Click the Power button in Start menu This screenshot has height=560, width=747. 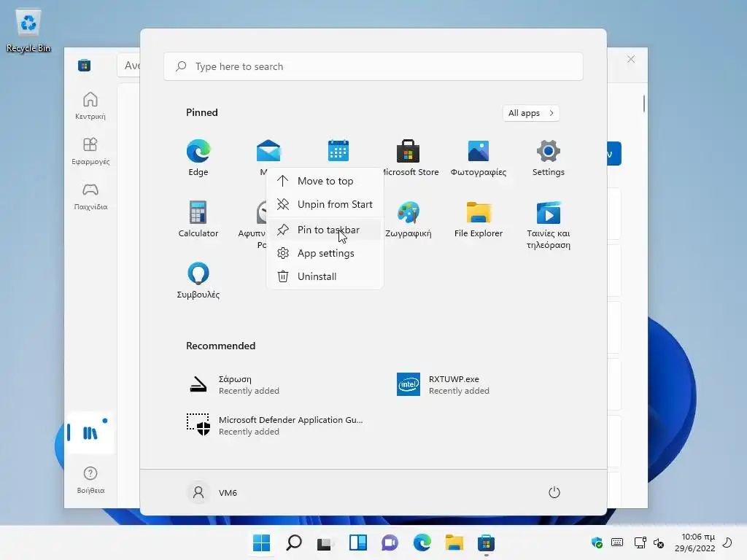pos(554,492)
